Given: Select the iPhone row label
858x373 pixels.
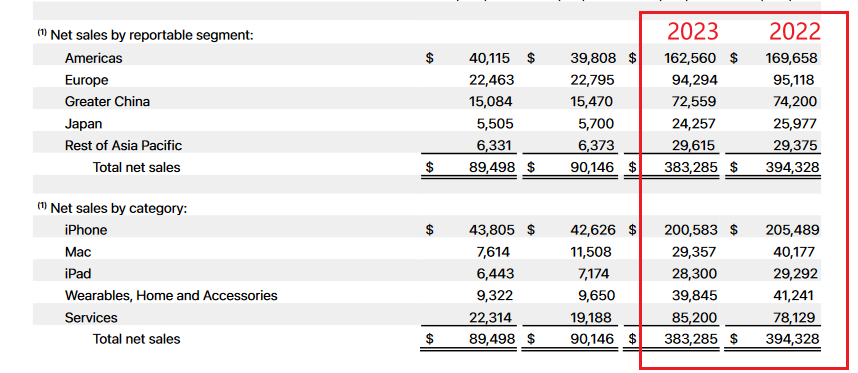Looking at the screenshot, I should tap(86, 230).
